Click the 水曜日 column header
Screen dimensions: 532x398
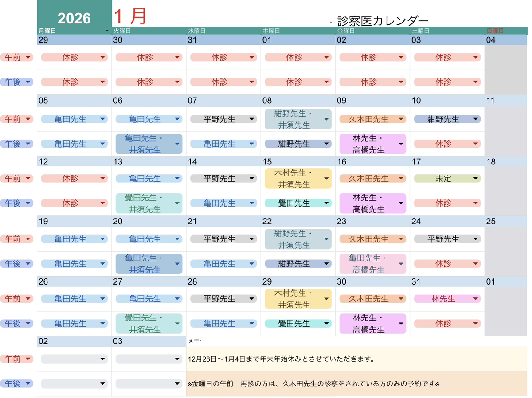coord(197,31)
